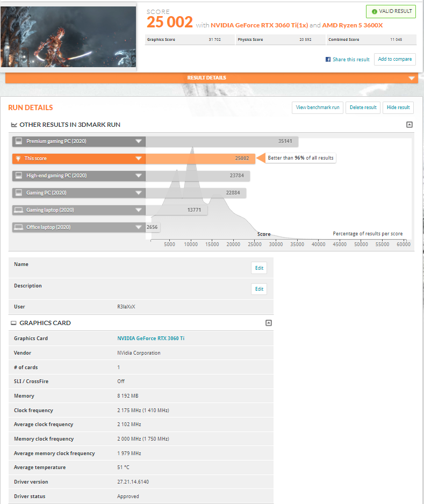
Task: Click Edit button for Description
Action: click(259, 289)
